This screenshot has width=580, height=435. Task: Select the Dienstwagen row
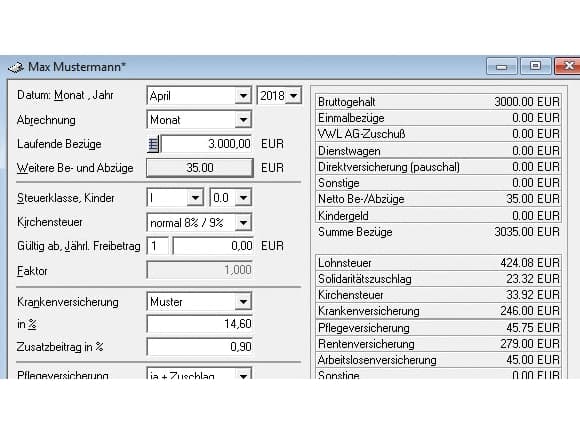[x=438, y=151]
